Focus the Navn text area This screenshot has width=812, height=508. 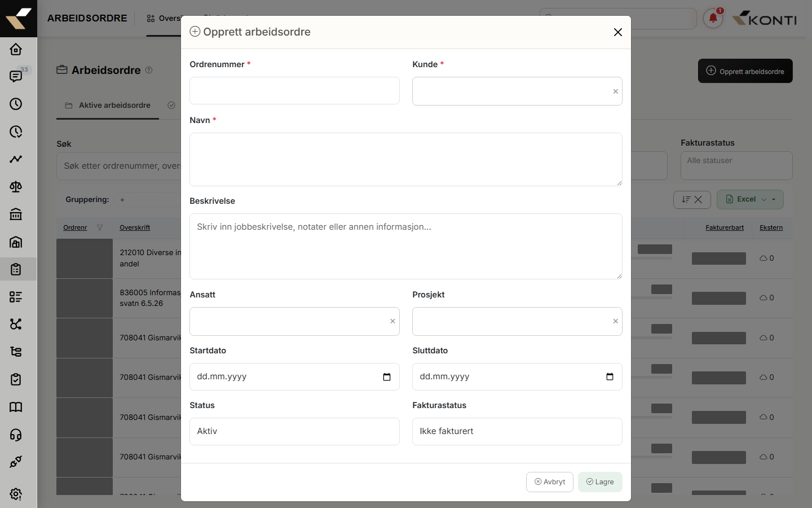(x=406, y=159)
